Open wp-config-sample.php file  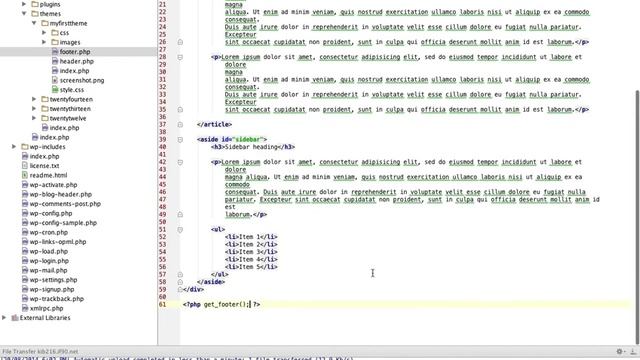click(63, 223)
